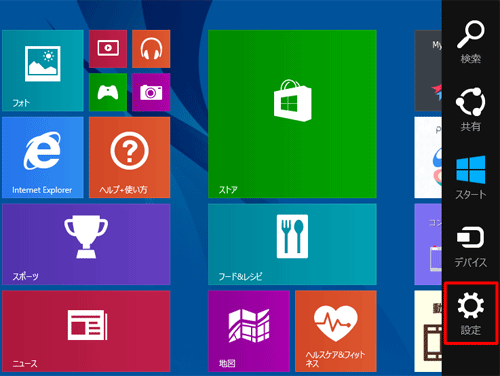Open the Food & Recipes (フード&レシピ) tile
Viewport: 500px width, 376px height.
[x=292, y=244]
